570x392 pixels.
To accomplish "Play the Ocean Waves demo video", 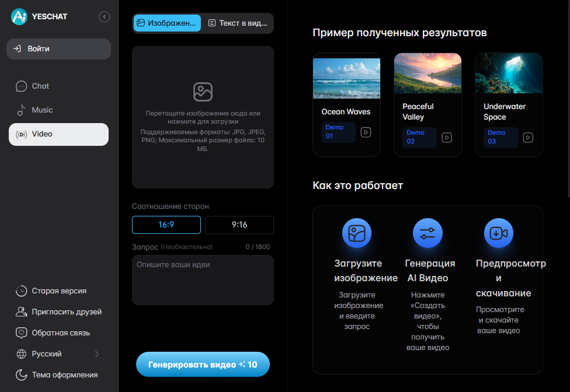I will pos(366,132).
